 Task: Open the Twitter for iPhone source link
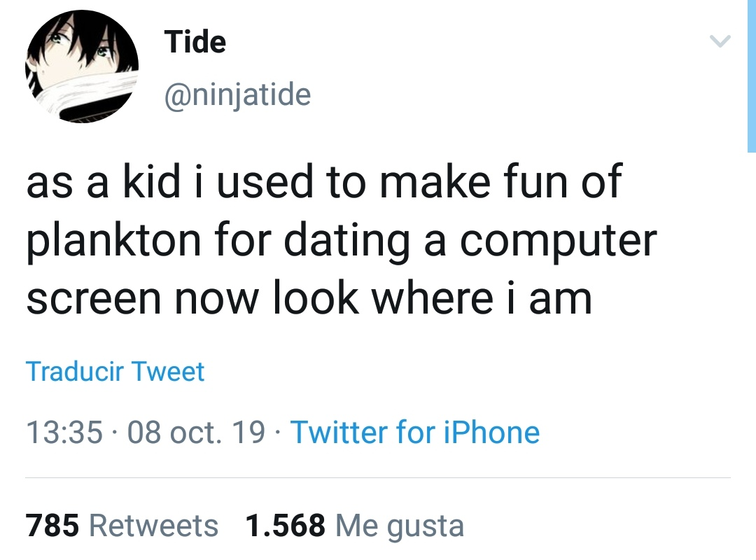point(415,432)
